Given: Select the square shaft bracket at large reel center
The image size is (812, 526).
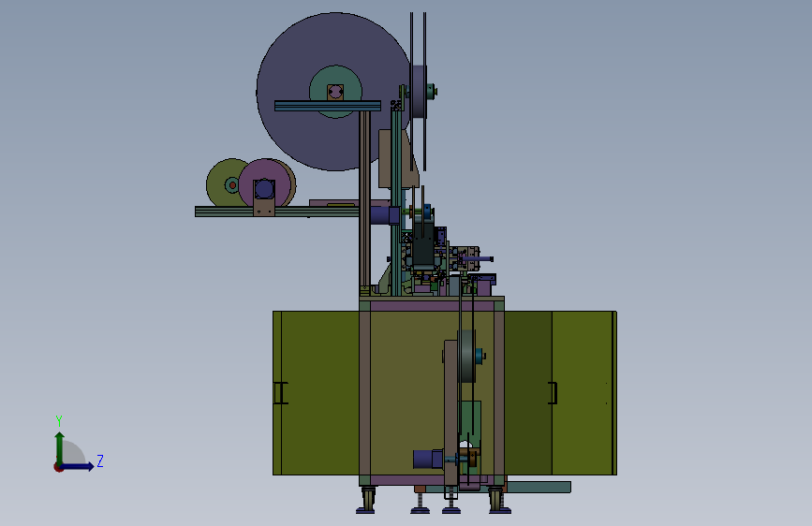Looking at the screenshot, I should pos(335,92).
